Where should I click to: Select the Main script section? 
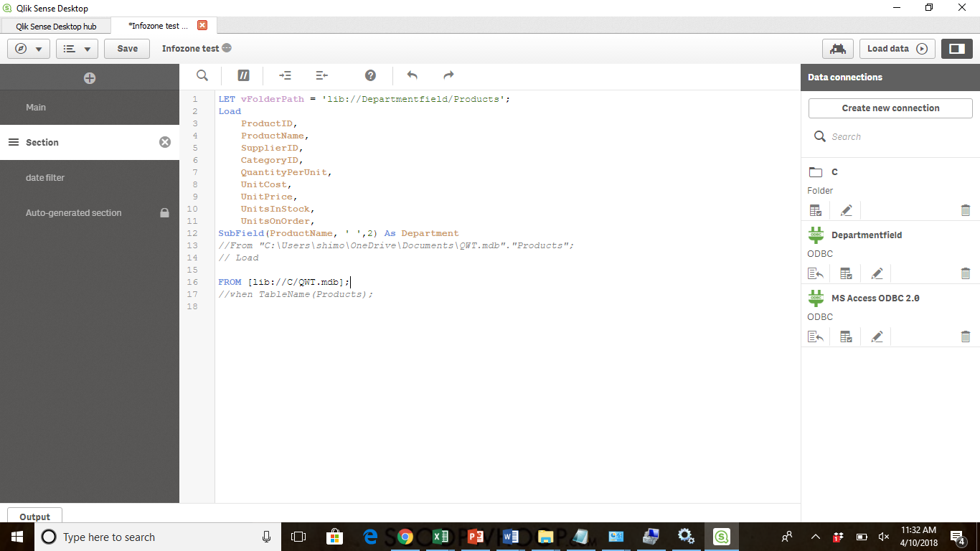coord(90,108)
